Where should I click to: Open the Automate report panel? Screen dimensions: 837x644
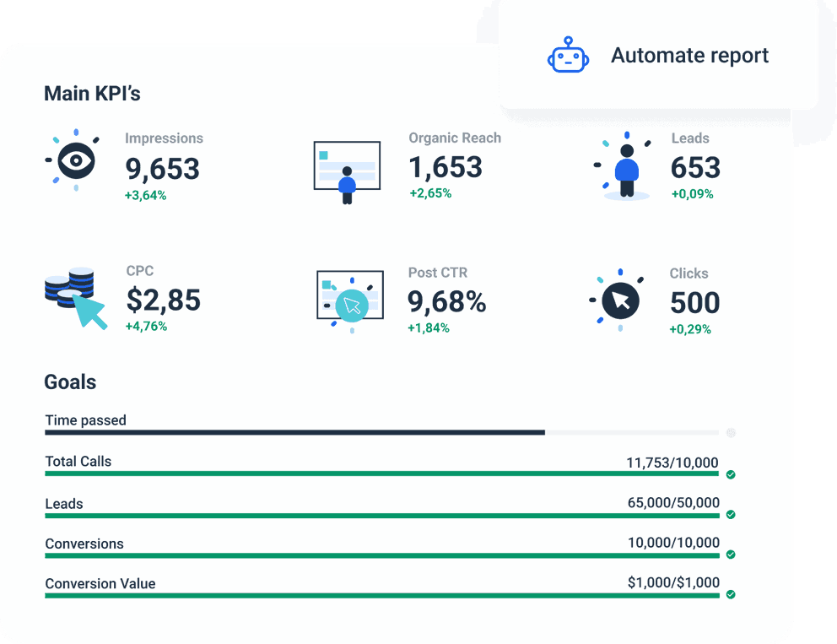pos(690,56)
